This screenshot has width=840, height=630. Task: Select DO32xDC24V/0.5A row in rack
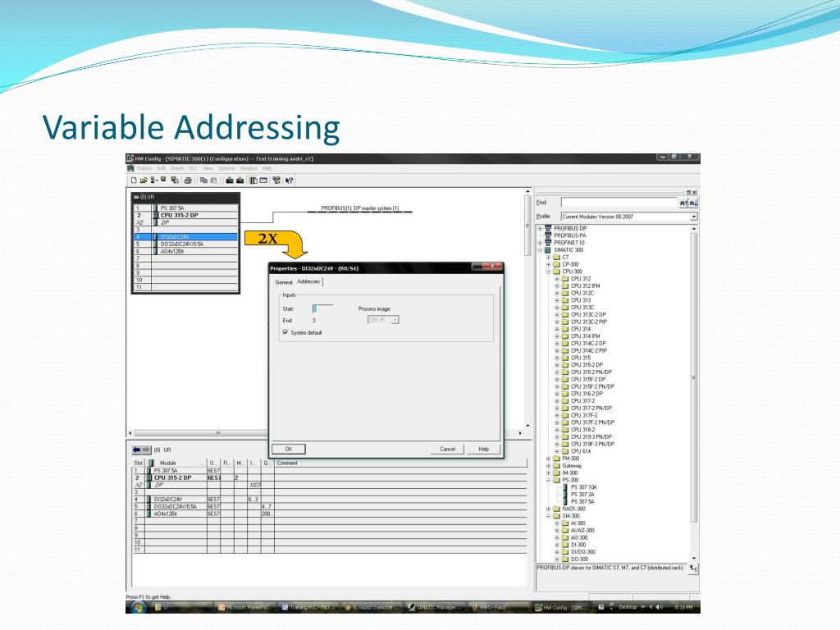coord(186,244)
